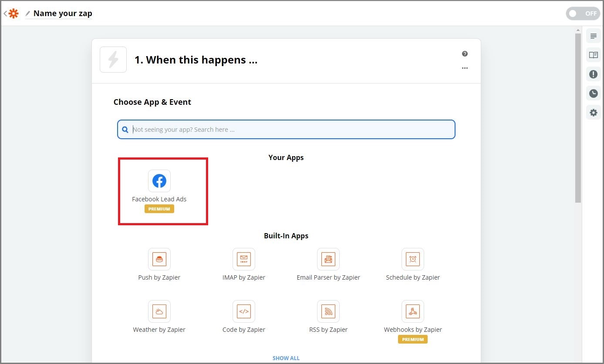Click the scrollbar up arrow
604x364 pixels.
578,30
